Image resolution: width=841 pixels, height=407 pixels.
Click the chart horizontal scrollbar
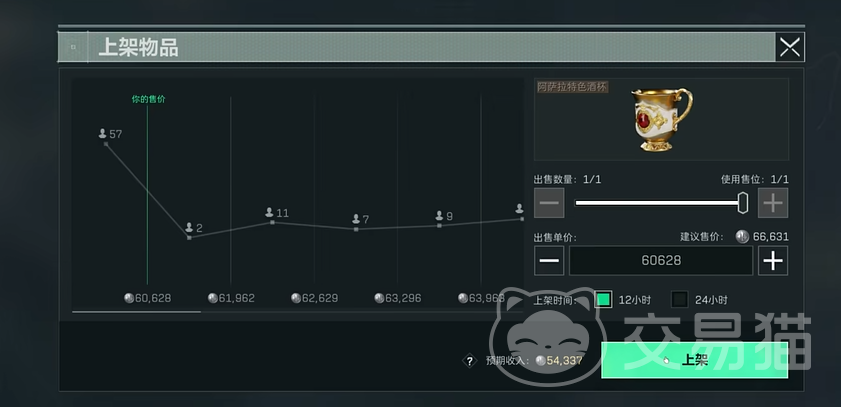(x=137, y=312)
